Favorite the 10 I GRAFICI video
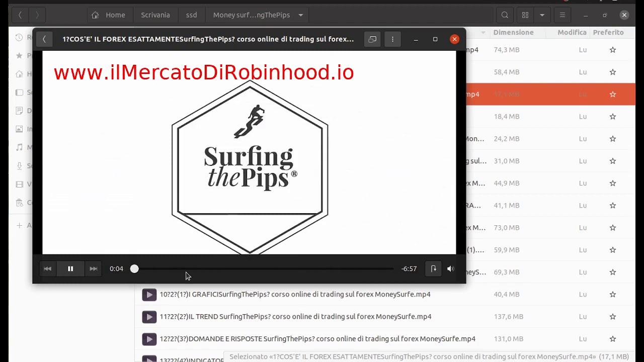Image resolution: width=644 pixels, height=362 pixels. pos(613,294)
